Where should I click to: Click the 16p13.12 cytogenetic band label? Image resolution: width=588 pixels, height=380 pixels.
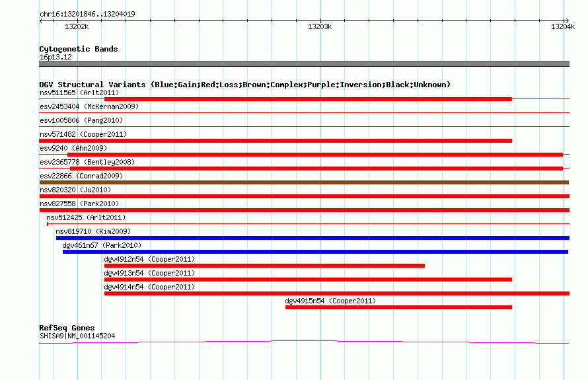pos(55,57)
